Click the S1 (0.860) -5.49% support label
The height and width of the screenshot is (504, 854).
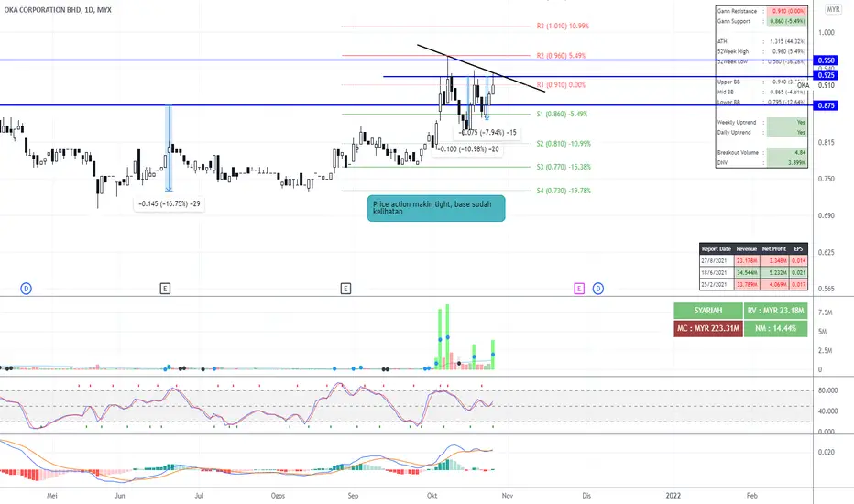coord(562,115)
